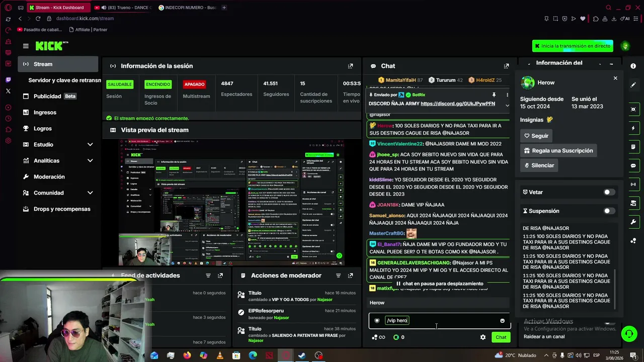Select Stream in the sidebar
The image size is (644, 362).
point(58,64)
